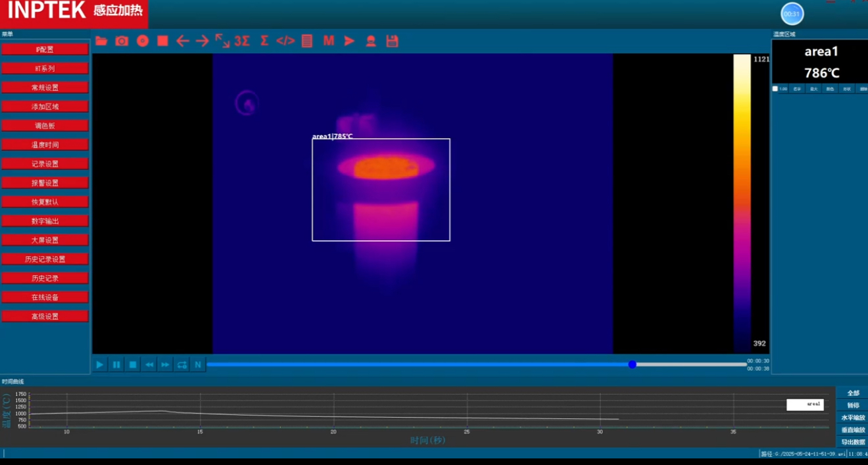
Task: Toggle the loop playback button
Action: [181, 364]
